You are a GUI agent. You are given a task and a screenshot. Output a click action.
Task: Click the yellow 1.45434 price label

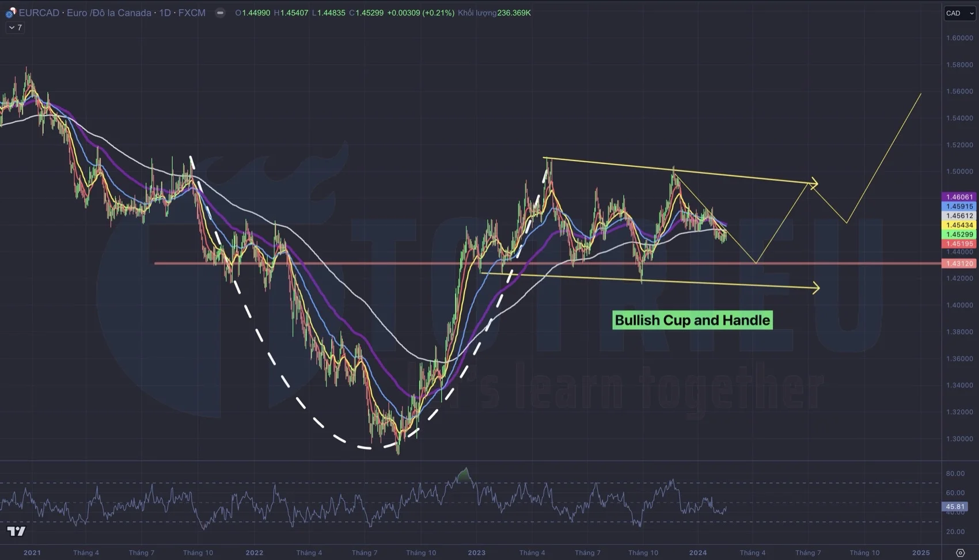point(959,225)
